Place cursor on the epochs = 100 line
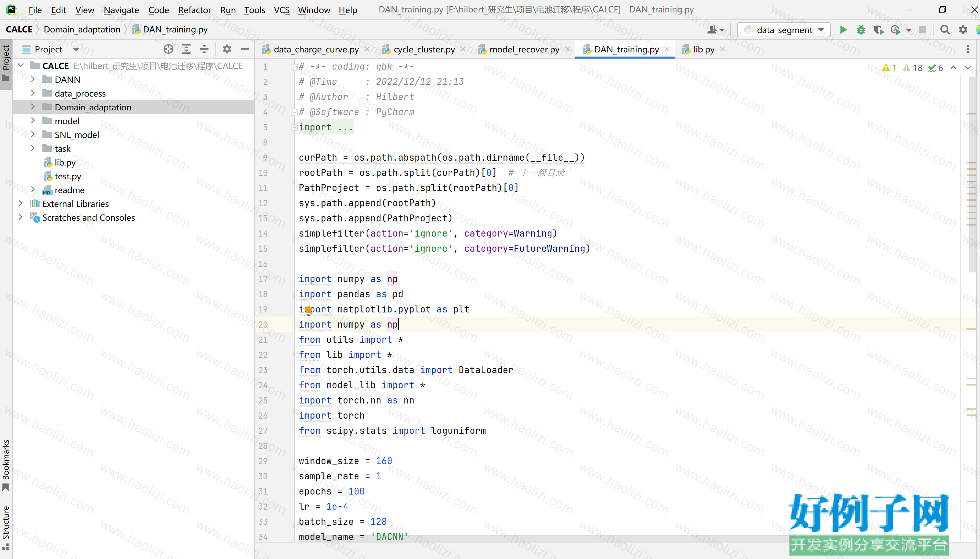The image size is (980, 559). click(x=331, y=491)
